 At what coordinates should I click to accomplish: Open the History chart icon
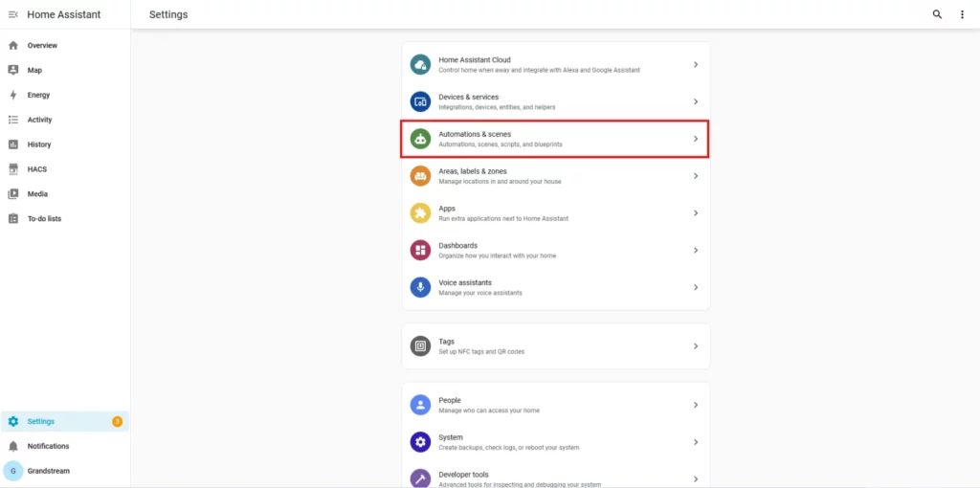[13, 144]
